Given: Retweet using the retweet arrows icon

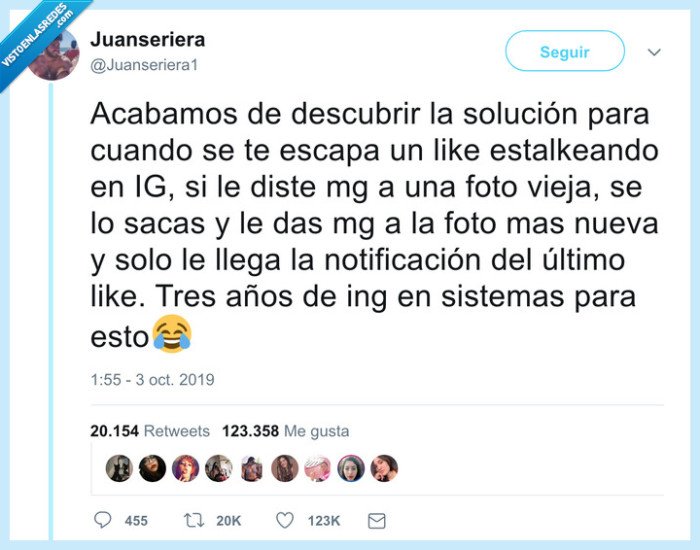Looking at the screenshot, I should [194, 520].
